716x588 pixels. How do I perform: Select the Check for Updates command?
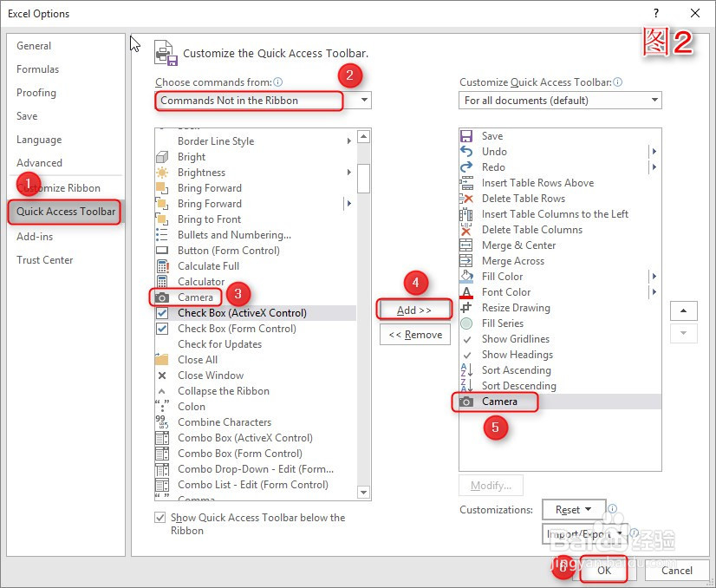click(x=255, y=344)
